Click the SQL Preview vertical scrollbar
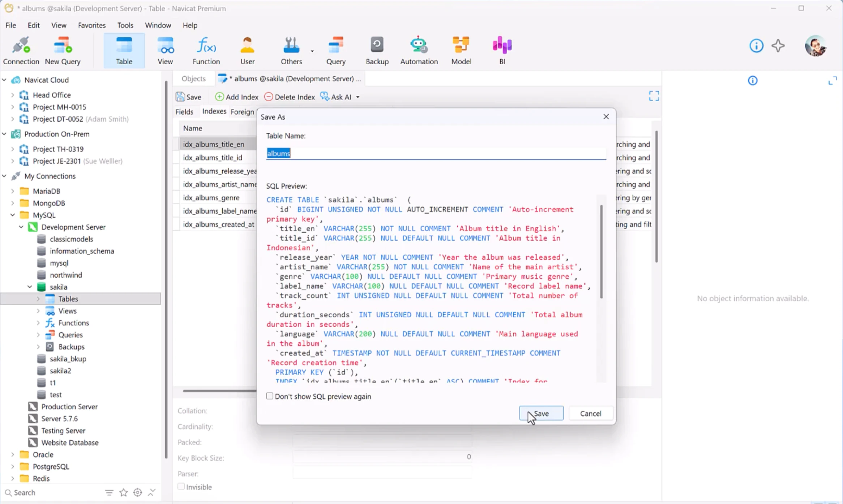843x504 pixels. (x=601, y=252)
